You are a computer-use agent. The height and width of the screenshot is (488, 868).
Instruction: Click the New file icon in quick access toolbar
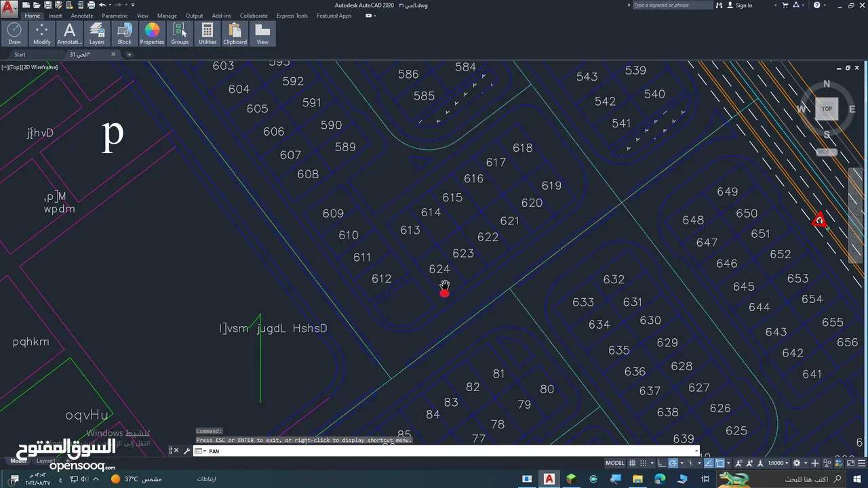(26, 5)
